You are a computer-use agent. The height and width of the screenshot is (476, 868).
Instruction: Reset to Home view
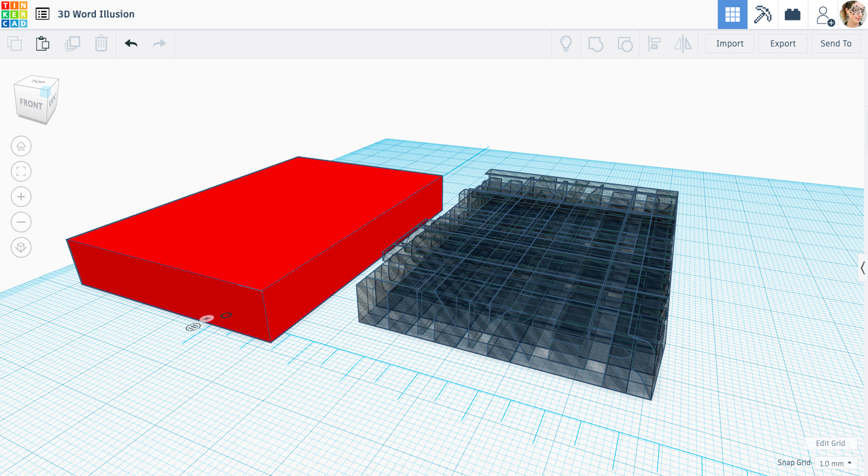click(21, 145)
